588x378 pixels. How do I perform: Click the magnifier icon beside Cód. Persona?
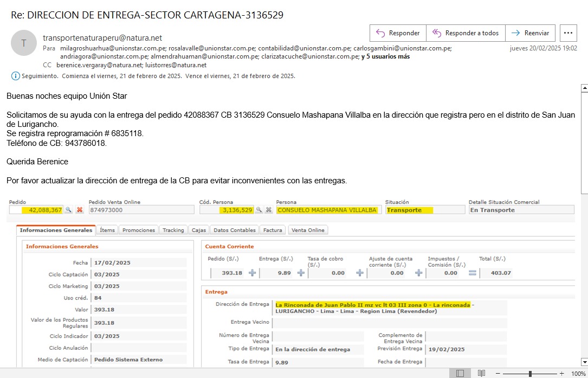[x=259, y=210]
